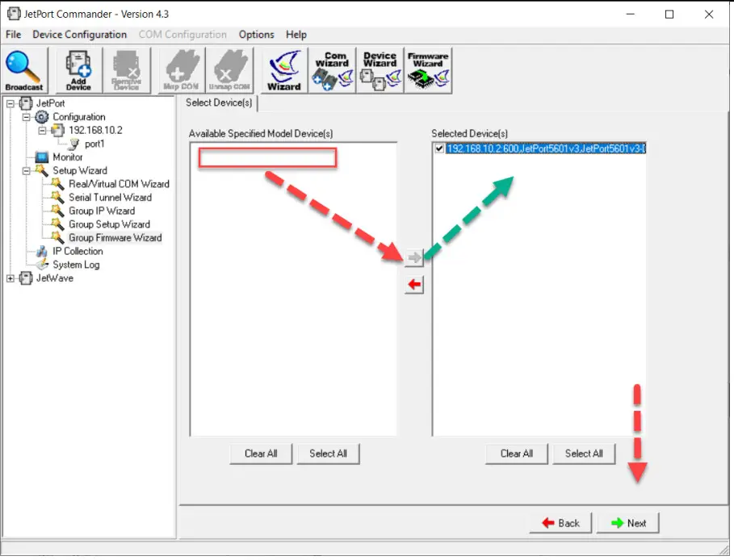Launch the Firmware Wizard toolbar icon
Screen dimensions: 734x560
(428, 70)
